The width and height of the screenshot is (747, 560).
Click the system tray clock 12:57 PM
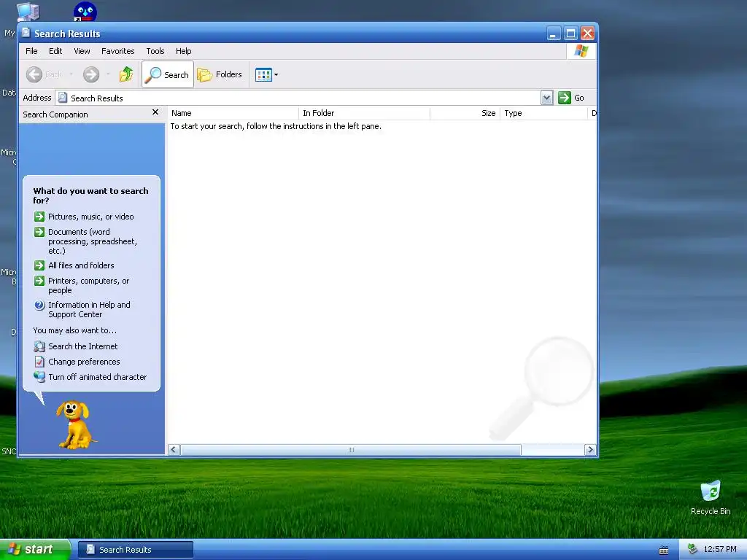coord(720,550)
